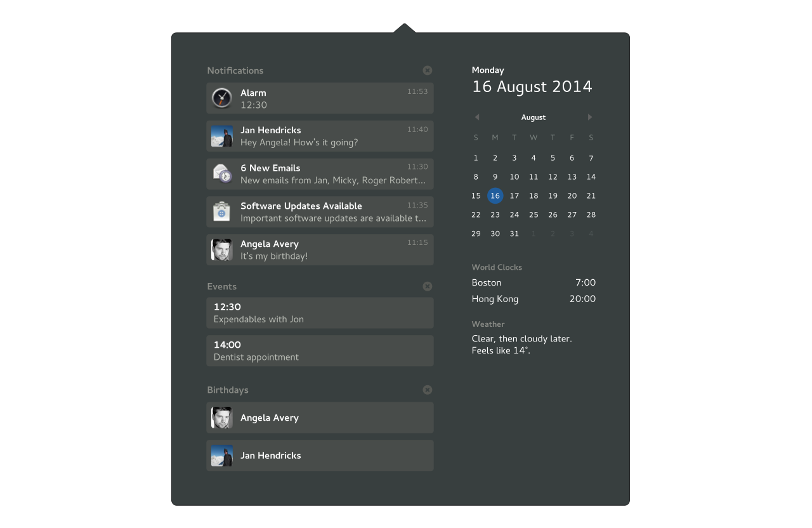This screenshot has height=528, width=812.
Task: Click Angela Avery avatar in Birthdays
Action: click(x=222, y=418)
